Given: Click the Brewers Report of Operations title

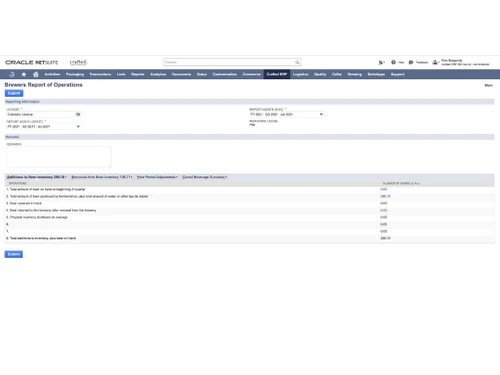Looking at the screenshot, I should (x=43, y=85).
